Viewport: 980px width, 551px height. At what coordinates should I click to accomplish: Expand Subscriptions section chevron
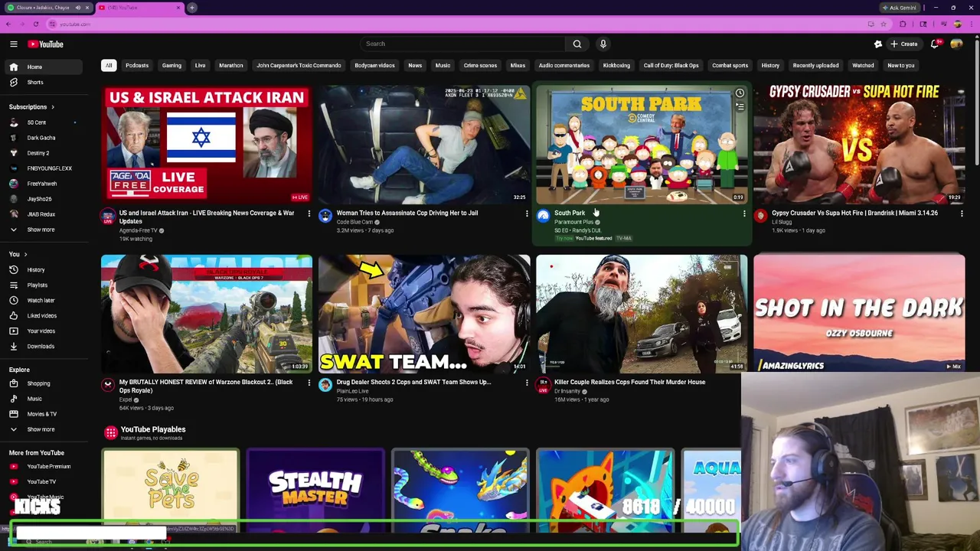pos(52,107)
